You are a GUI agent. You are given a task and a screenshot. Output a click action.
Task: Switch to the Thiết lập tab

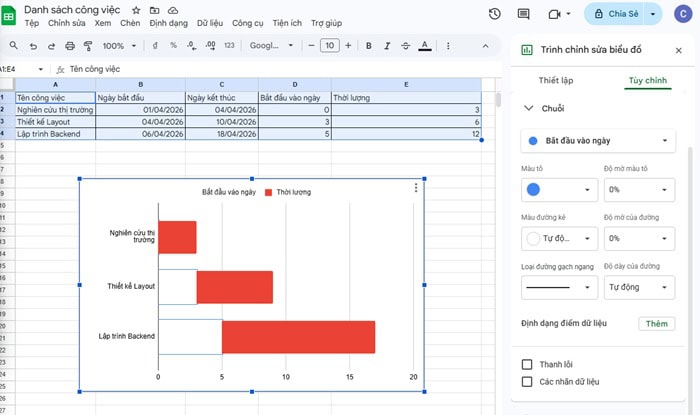(555, 79)
